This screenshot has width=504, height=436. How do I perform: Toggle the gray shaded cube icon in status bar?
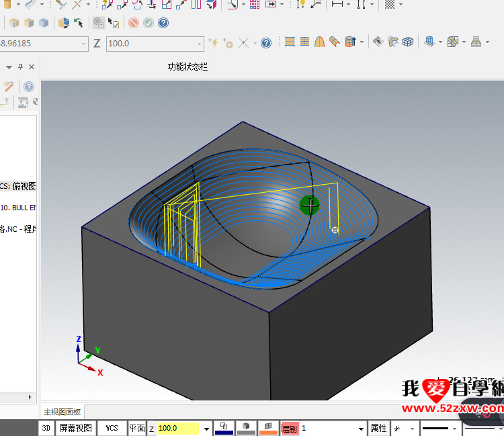tap(247, 427)
